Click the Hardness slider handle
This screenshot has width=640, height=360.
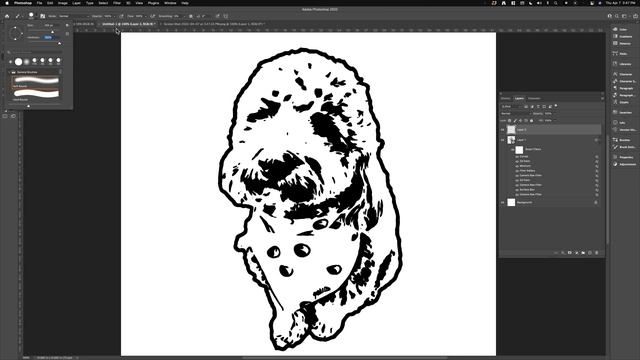pyautogui.click(x=60, y=43)
